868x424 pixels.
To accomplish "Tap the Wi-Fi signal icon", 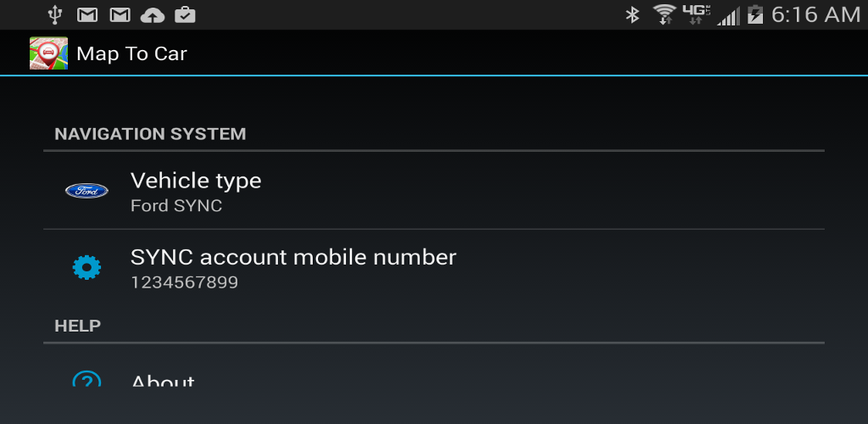I will tap(665, 15).
